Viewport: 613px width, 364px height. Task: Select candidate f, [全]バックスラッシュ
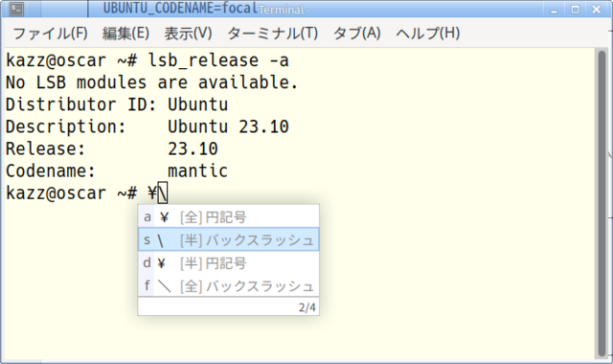click(229, 285)
